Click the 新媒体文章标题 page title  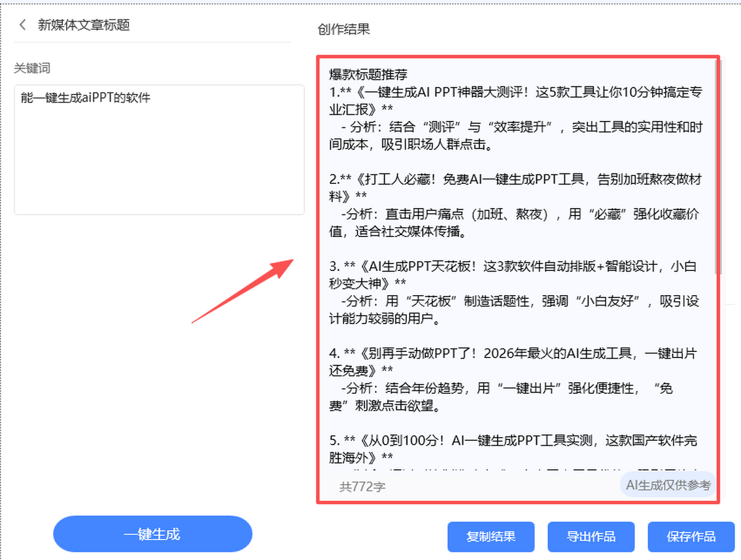[x=83, y=25]
